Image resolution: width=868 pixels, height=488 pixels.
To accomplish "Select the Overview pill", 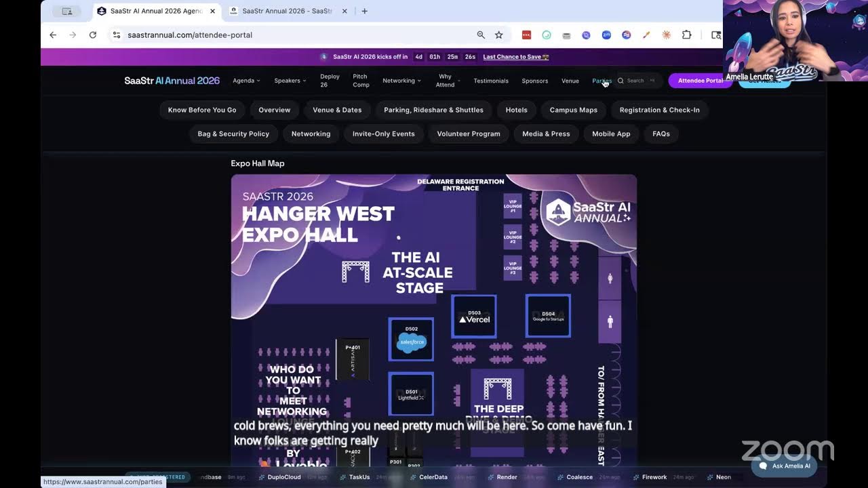I will (x=275, y=110).
